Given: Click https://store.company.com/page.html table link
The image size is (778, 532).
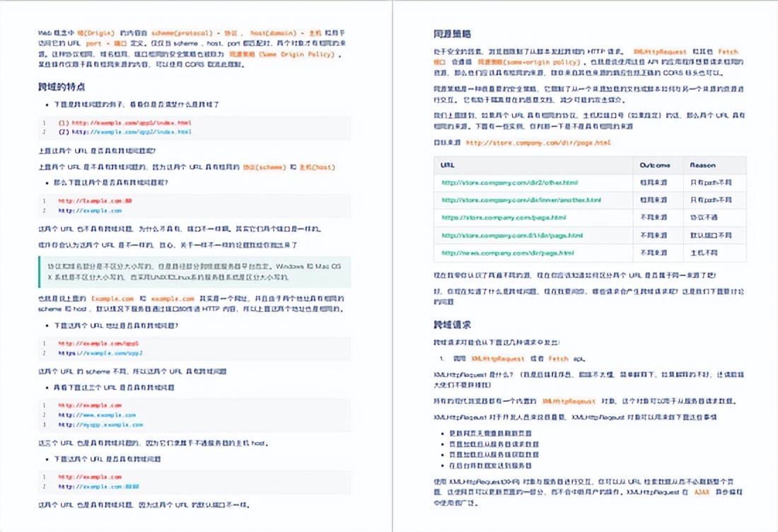Looking at the screenshot, I should click(504, 218).
